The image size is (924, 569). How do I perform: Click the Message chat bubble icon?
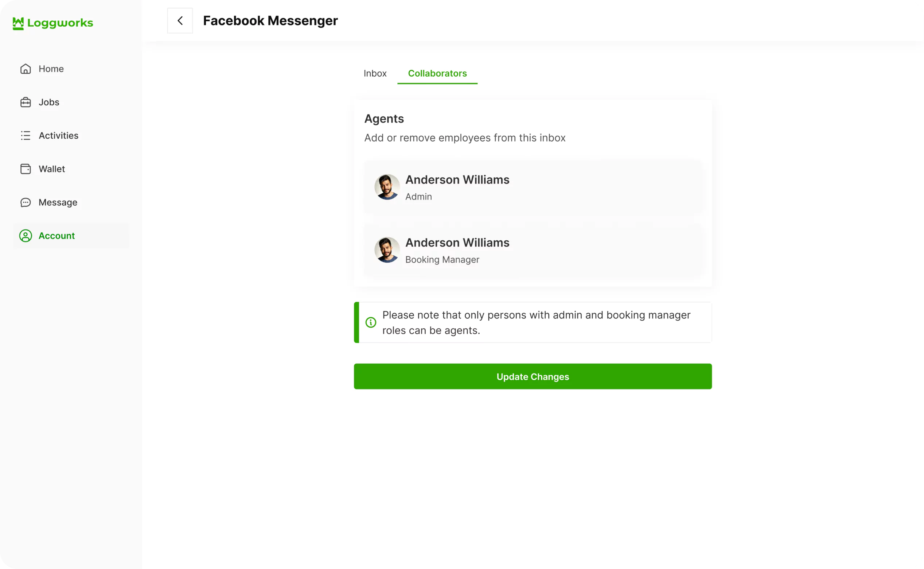[x=26, y=202]
